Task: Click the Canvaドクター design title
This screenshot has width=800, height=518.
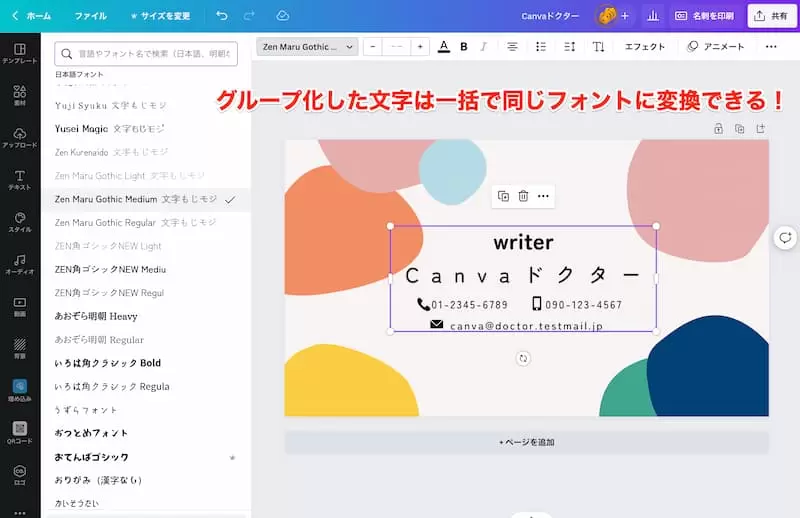Action: coord(550,16)
